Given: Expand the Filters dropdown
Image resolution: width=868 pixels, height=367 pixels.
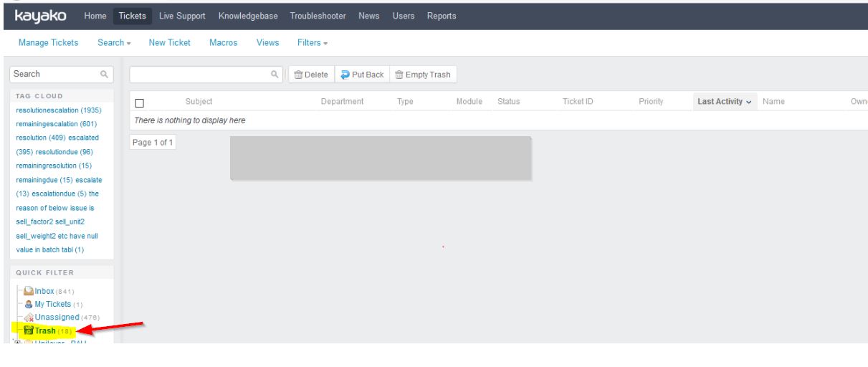Looking at the screenshot, I should tap(313, 42).
